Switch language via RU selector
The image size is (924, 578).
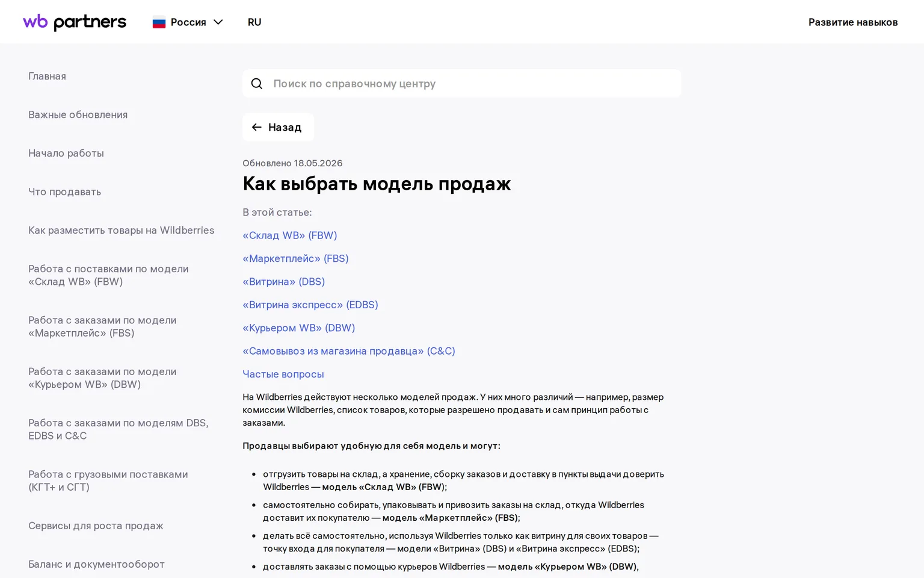pos(254,22)
